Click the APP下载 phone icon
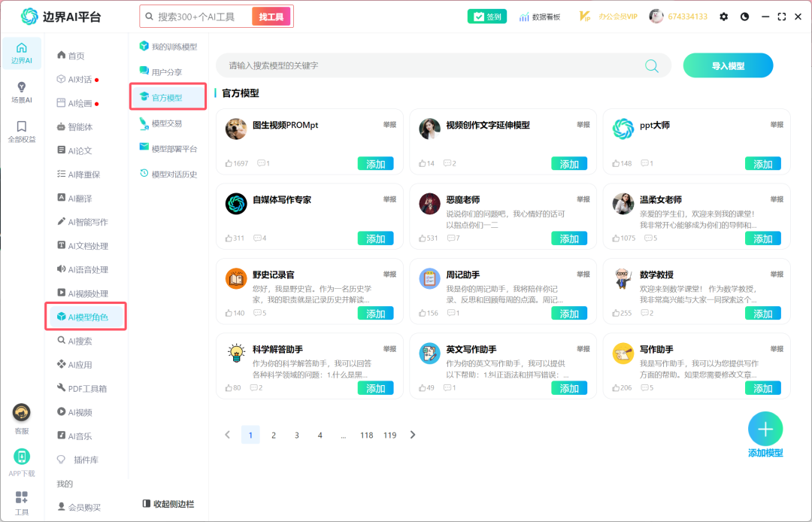This screenshot has height=522, width=812. coord(21,457)
